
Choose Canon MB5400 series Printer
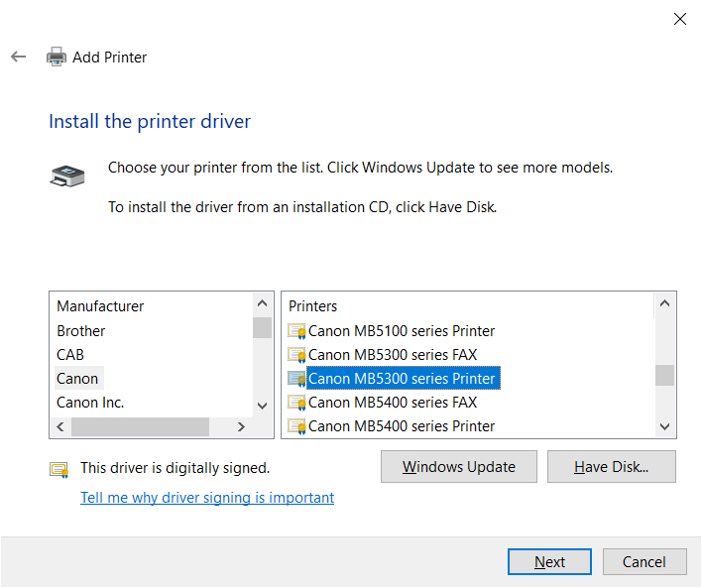click(402, 426)
